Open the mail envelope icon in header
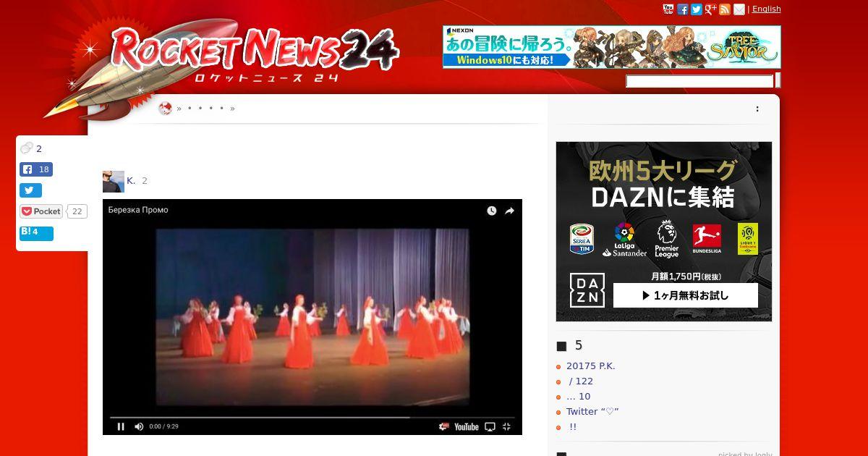Viewport: 868px width, 456px height. [x=739, y=9]
